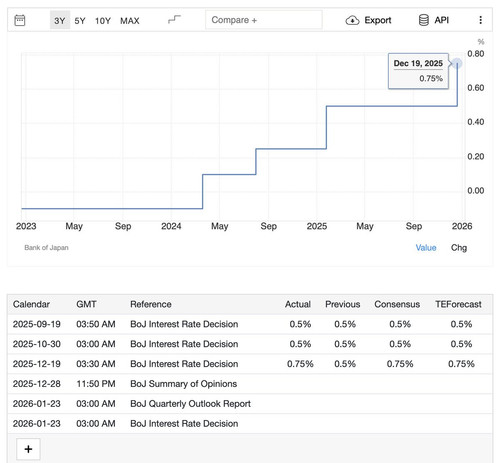Open BoJ Quarterly Outlook Report entry

click(190, 404)
